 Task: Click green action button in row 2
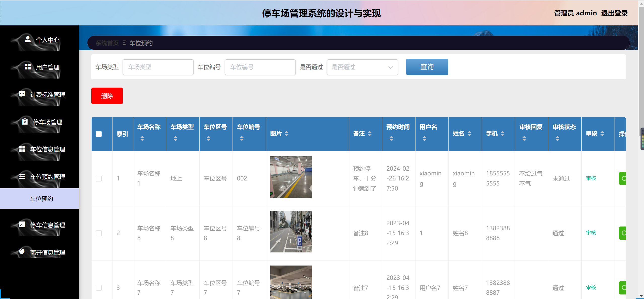point(622,233)
